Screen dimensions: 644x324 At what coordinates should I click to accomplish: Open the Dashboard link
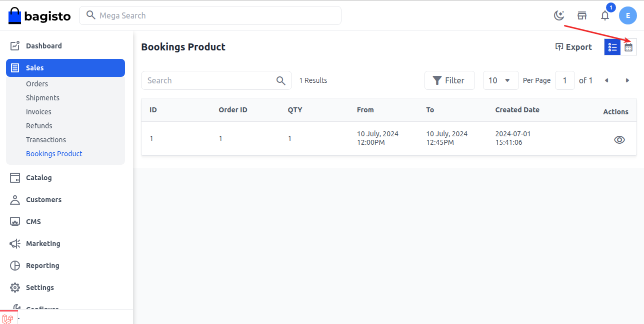click(x=43, y=46)
